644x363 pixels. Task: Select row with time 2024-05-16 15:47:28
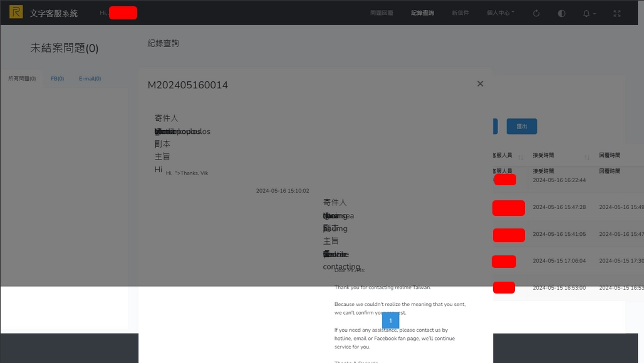coord(568,207)
